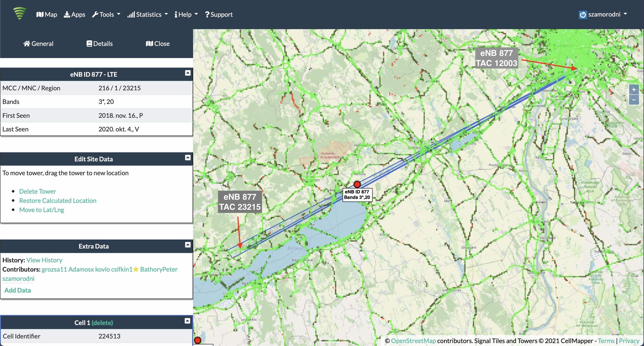This screenshot has width=644, height=346.
Task: Click the wrench icon of Tools menu
Action: click(95, 15)
